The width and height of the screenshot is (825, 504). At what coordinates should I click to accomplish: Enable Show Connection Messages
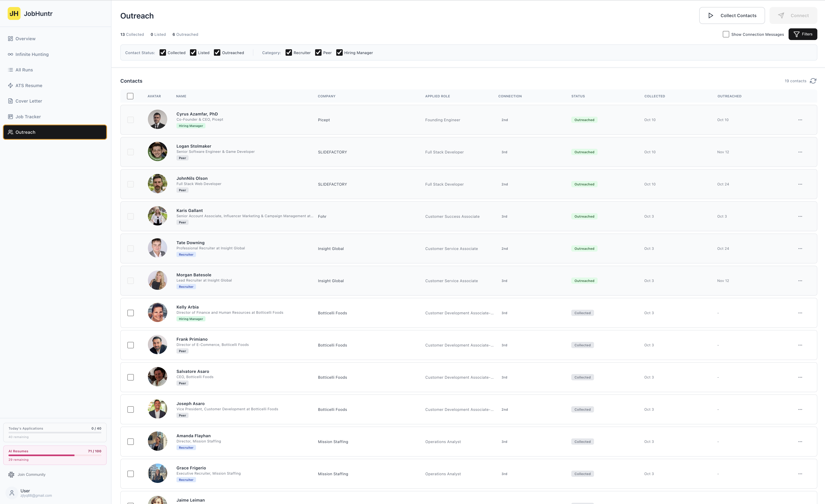click(726, 34)
